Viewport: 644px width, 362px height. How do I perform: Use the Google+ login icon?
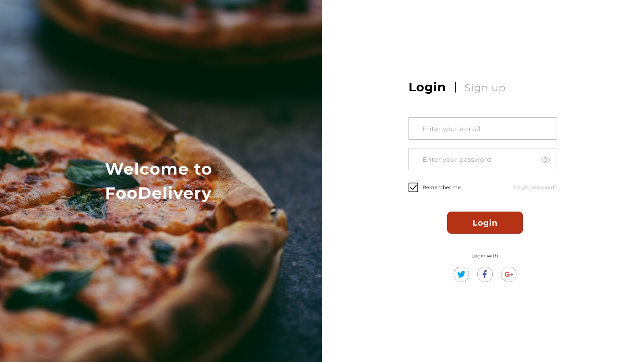(509, 274)
